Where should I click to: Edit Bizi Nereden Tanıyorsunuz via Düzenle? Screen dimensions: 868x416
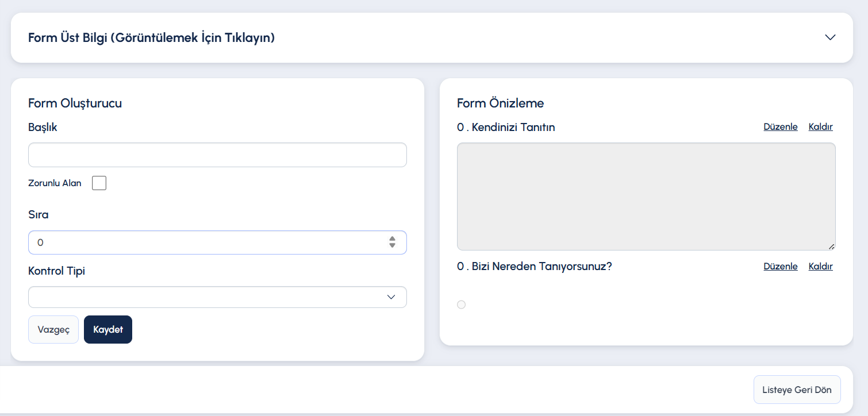point(780,267)
